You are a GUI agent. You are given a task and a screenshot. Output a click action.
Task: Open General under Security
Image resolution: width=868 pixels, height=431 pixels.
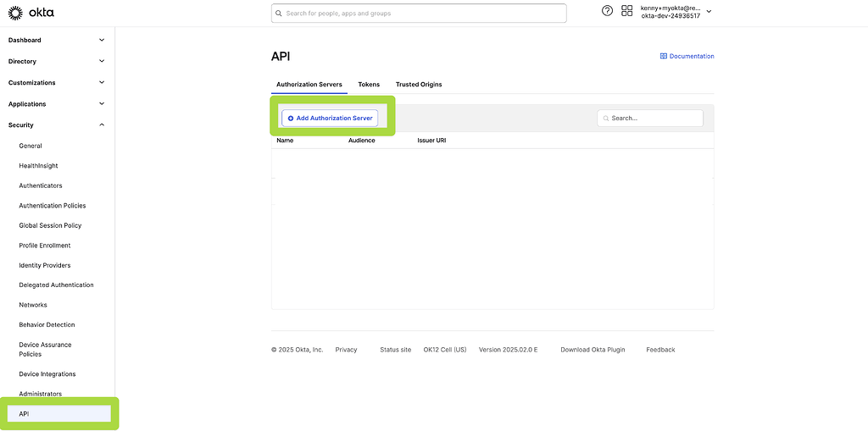pos(31,146)
